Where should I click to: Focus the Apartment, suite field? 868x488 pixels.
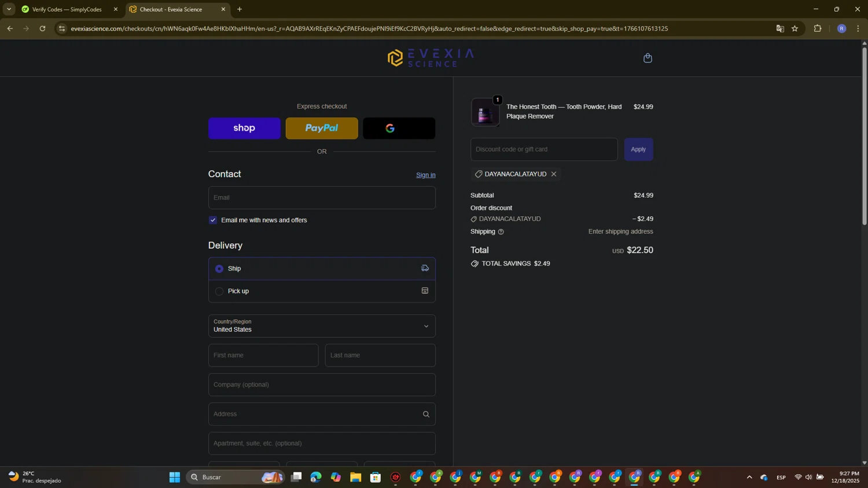322,443
